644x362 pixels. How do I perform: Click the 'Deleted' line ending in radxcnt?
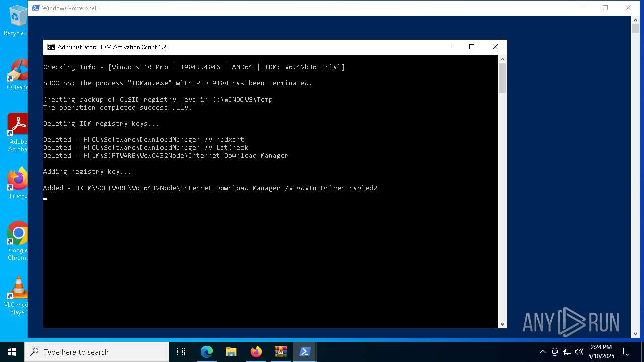click(x=144, y=140)
